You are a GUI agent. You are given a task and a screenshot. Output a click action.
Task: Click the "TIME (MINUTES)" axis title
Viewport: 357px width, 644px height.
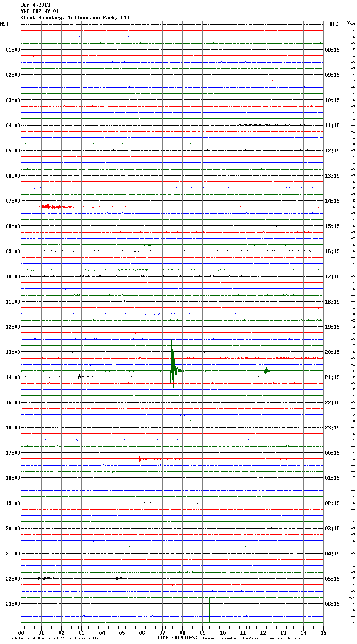[x=177, y=638]
